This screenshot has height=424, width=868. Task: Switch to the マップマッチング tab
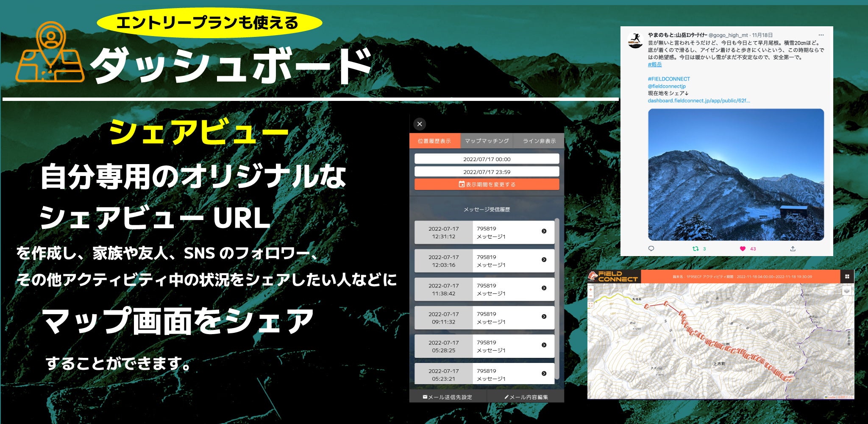click(487, 141)
